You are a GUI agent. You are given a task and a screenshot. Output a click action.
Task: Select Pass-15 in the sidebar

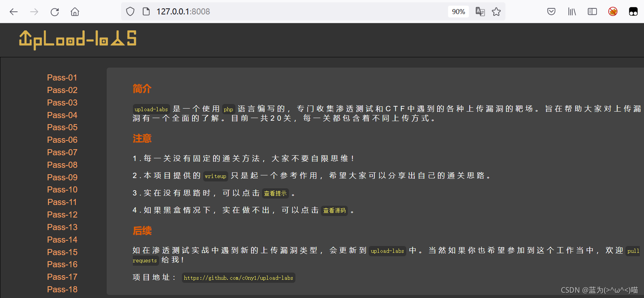point(62,252)
